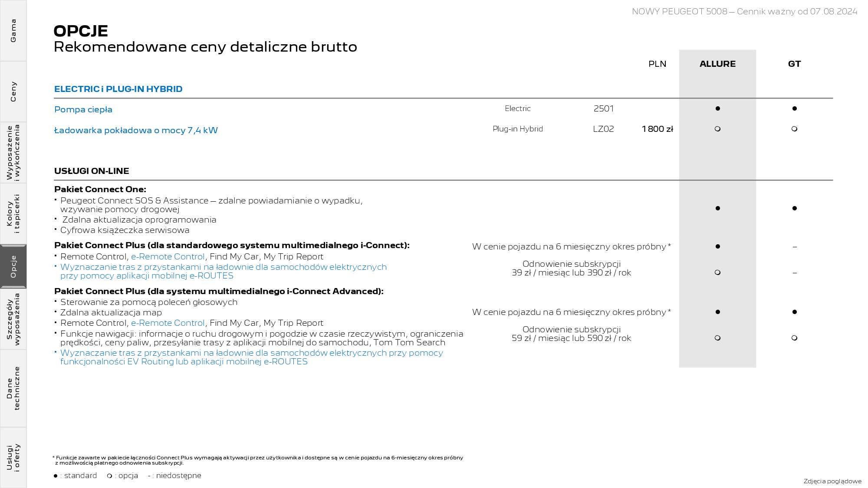This screenshot has height=488, width=868.
Task: Open the Gama side tab
Action: click(x=13, y=30)
